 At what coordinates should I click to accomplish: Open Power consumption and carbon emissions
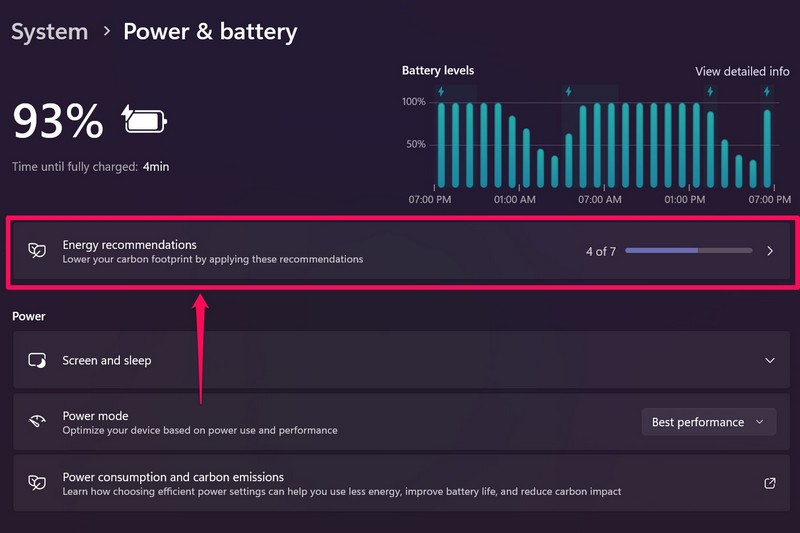tap(173, 477)
